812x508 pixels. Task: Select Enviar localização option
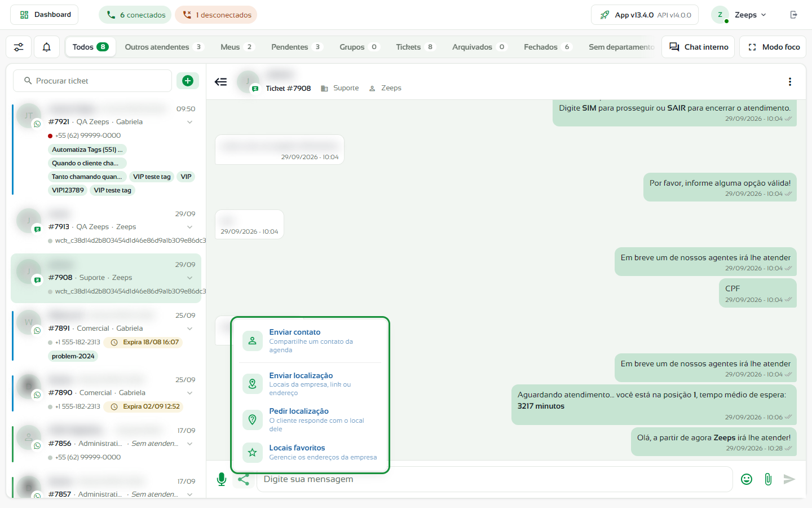pyautogui.click(x=310, y=384)
